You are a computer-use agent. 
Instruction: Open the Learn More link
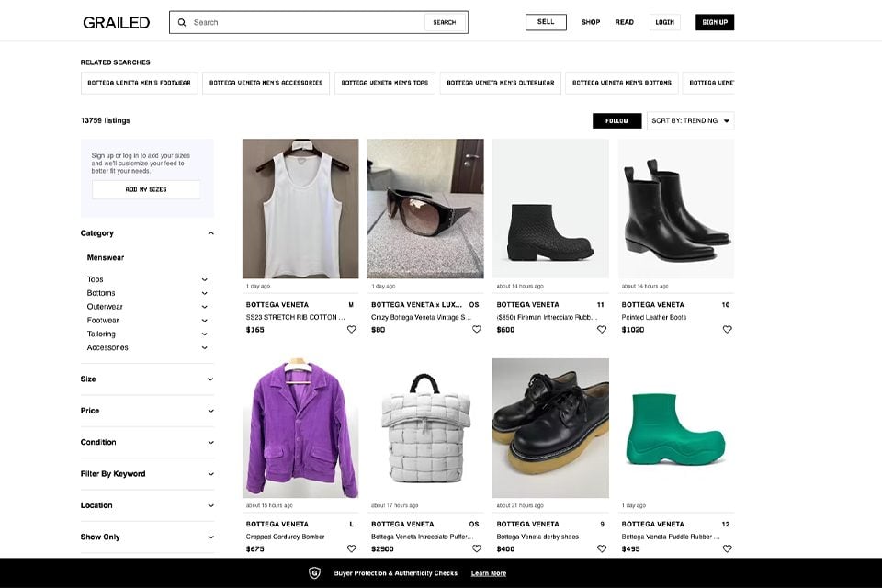488,573
